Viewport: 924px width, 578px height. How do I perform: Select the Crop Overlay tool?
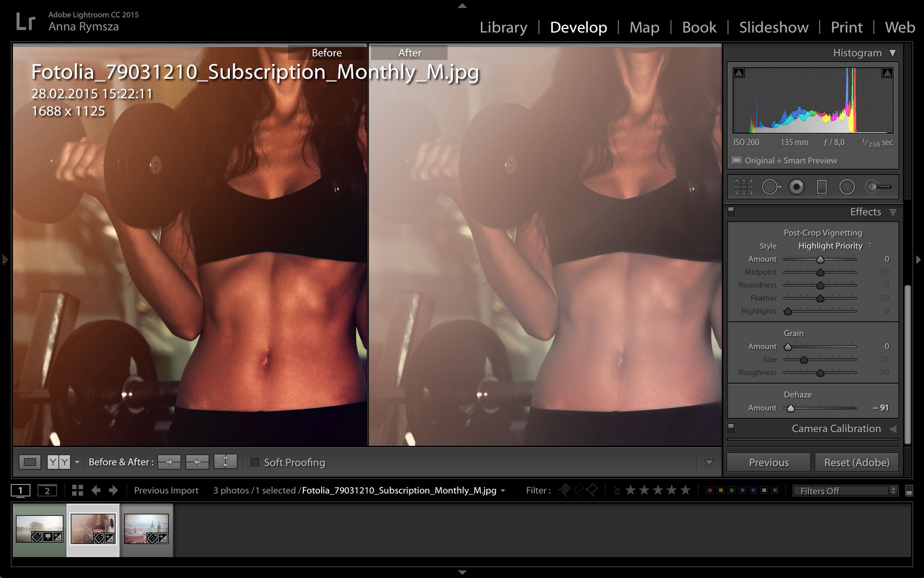click(744, 187)
